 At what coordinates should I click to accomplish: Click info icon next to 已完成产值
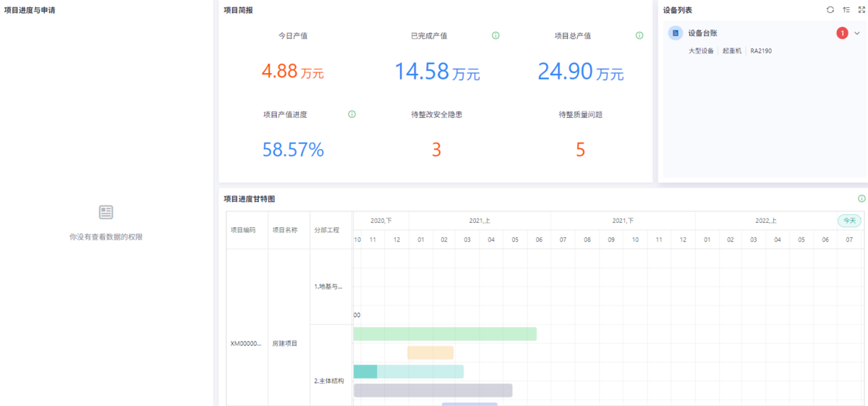pos(495,35)
